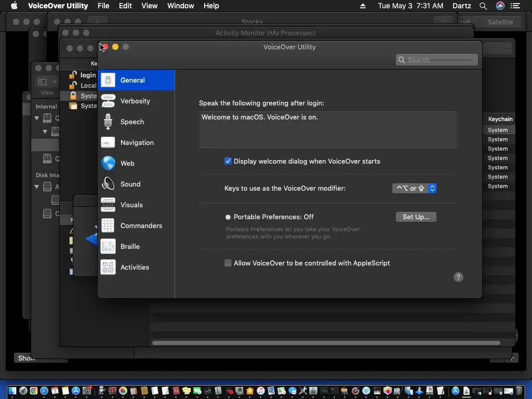Image resolution: width=532 pixels, height=399 pixels.
Task: Launch Safari from the Dock
Action: 44,391
